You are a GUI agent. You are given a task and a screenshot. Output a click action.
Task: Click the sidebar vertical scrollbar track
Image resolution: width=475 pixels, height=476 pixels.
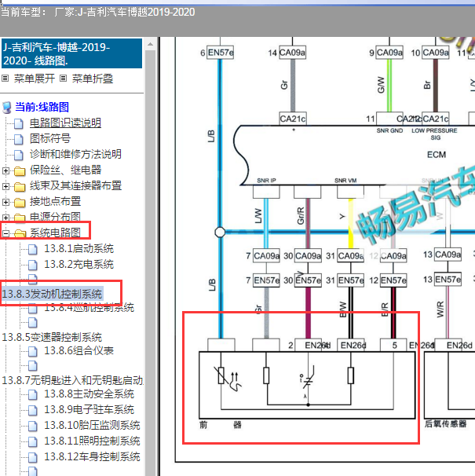(150, 263)
